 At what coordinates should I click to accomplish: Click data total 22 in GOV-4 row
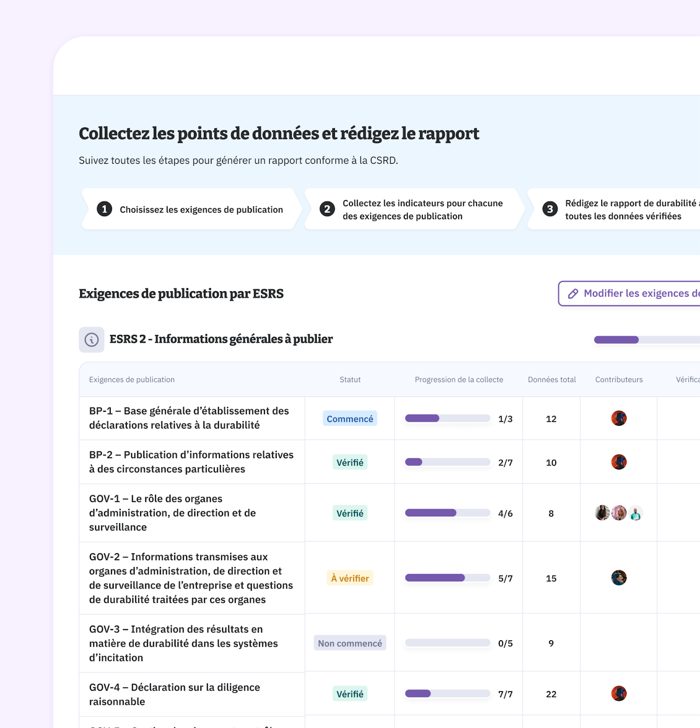[551, 694]
